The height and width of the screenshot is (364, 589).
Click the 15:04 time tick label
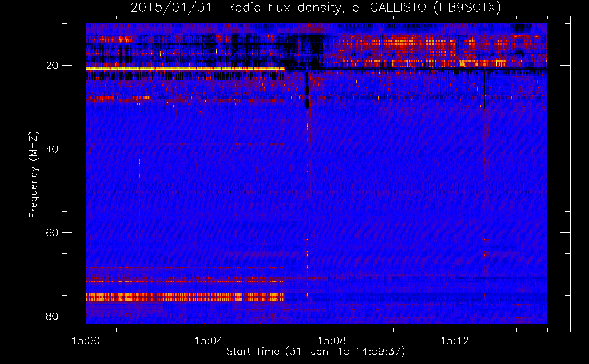(x=209, y=341)
